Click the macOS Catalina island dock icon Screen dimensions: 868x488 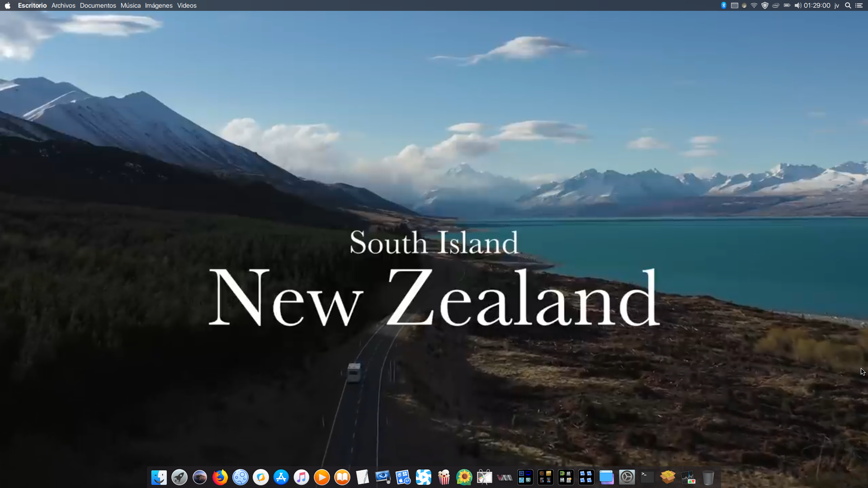point(200,477)
